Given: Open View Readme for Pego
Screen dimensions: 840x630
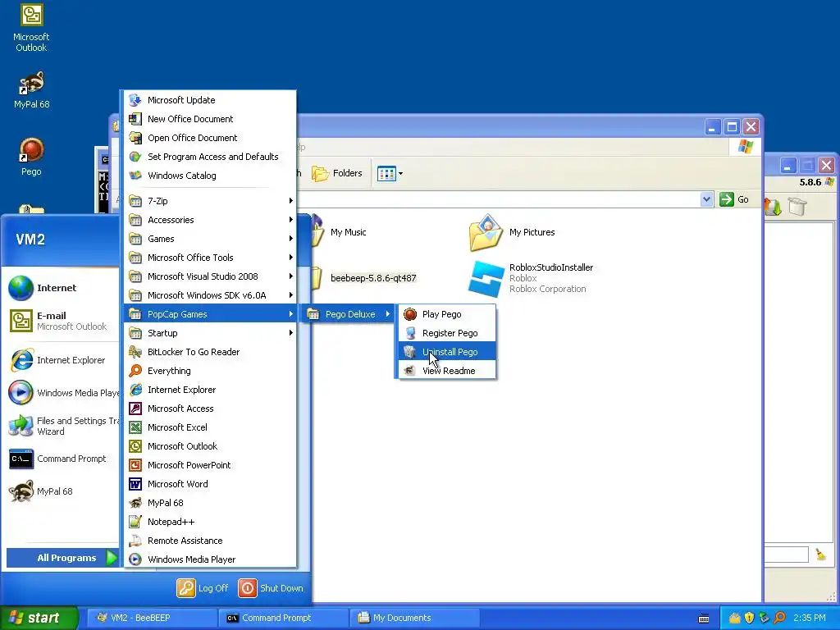Looking at the screenshot, I should point(447,370).
